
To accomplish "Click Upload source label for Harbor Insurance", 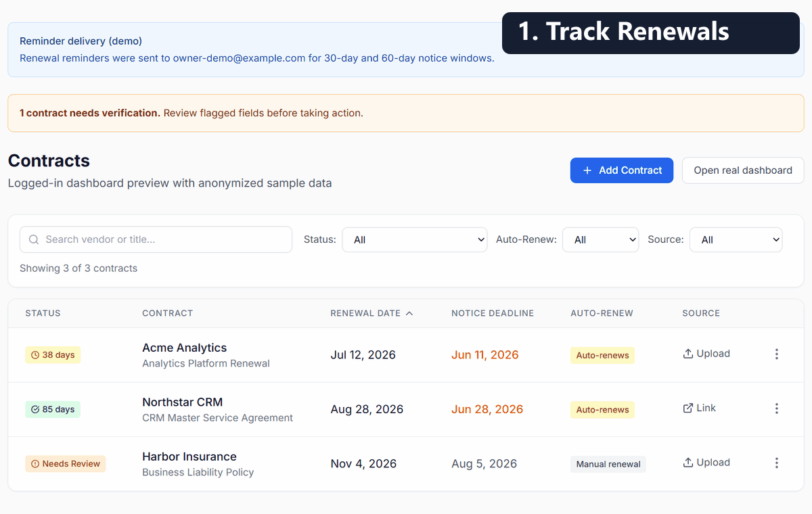I will (x=713, y=463).
